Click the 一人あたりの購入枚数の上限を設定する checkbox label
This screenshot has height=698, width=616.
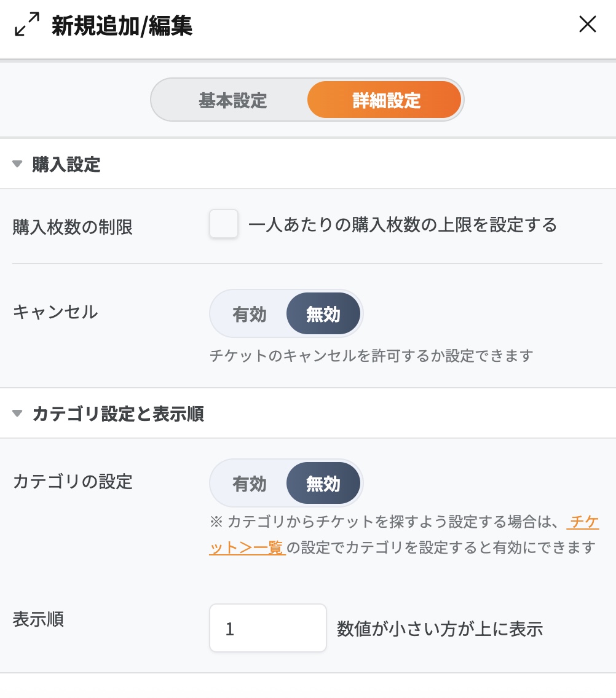tap(403, 225)
